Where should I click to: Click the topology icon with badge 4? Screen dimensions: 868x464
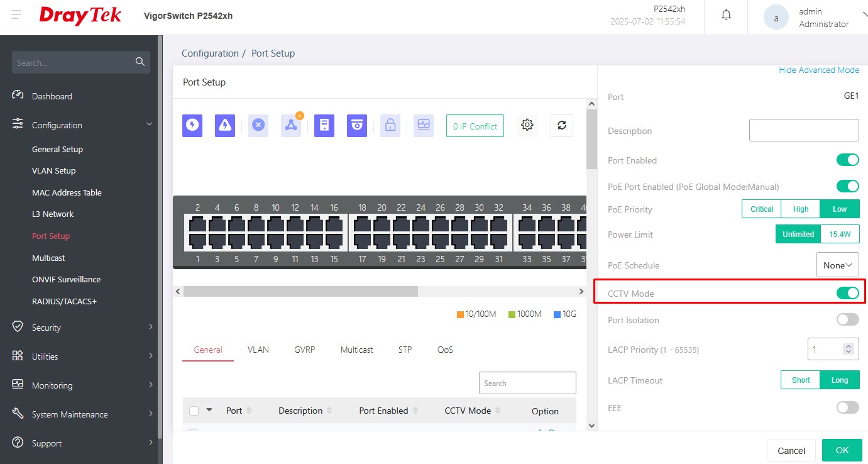click(290, 126)
